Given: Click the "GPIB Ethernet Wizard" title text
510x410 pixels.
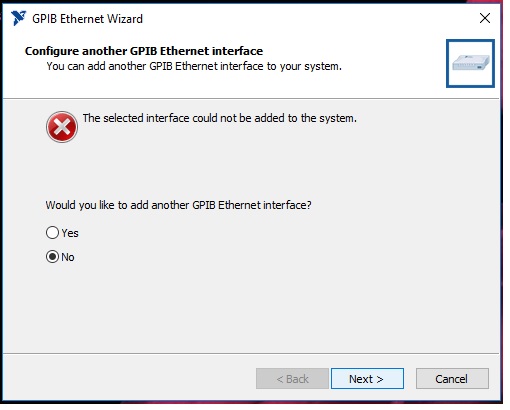Looking at the screenshot, I should pos(87,19).
